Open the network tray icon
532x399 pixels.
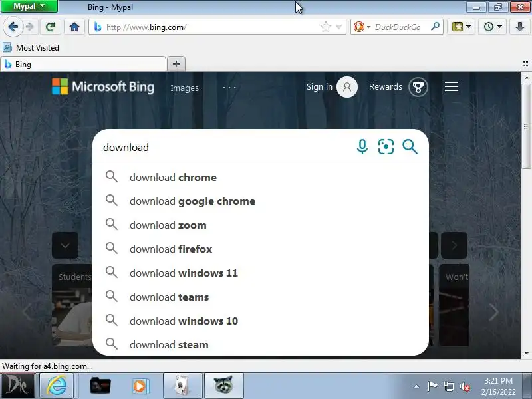[448, 386]
